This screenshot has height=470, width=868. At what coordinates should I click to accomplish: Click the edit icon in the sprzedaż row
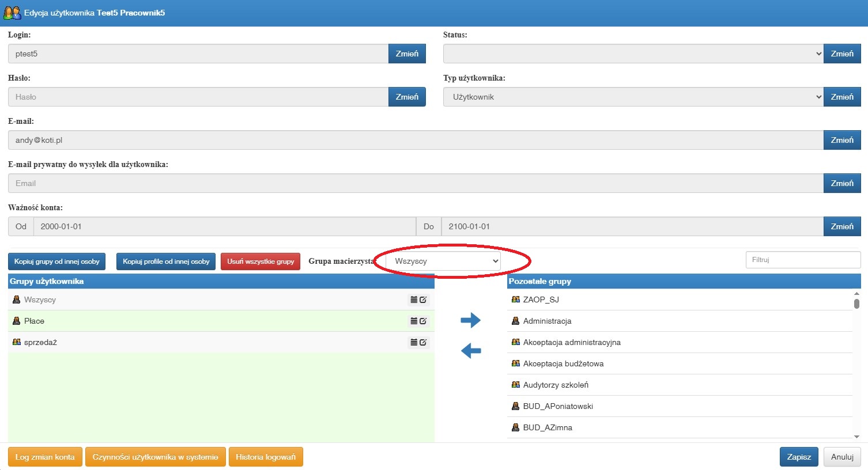point(423,342)
